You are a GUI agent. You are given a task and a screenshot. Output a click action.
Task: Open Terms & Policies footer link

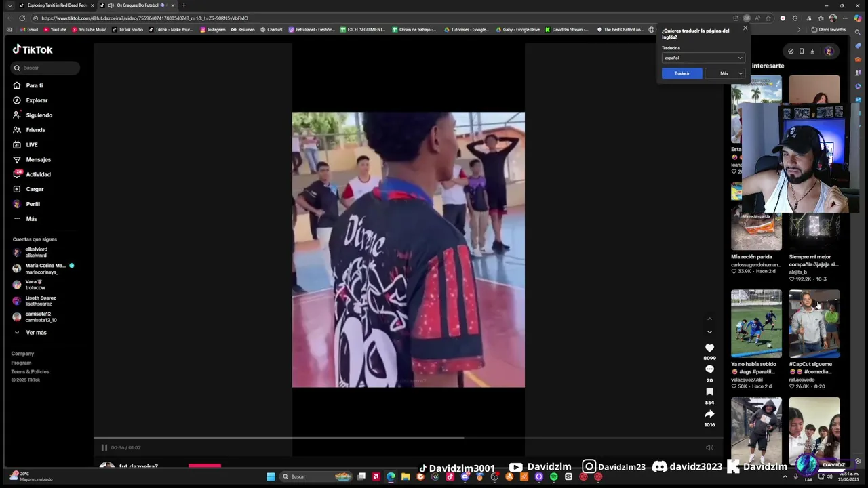[30, 371]
